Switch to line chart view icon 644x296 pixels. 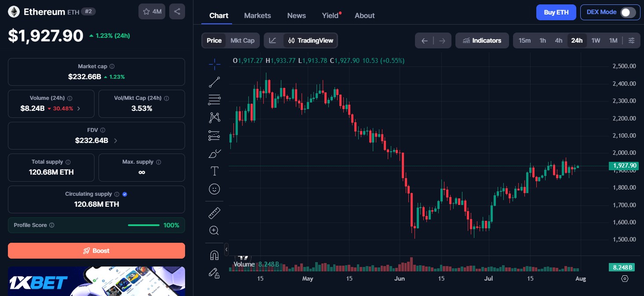273,40
